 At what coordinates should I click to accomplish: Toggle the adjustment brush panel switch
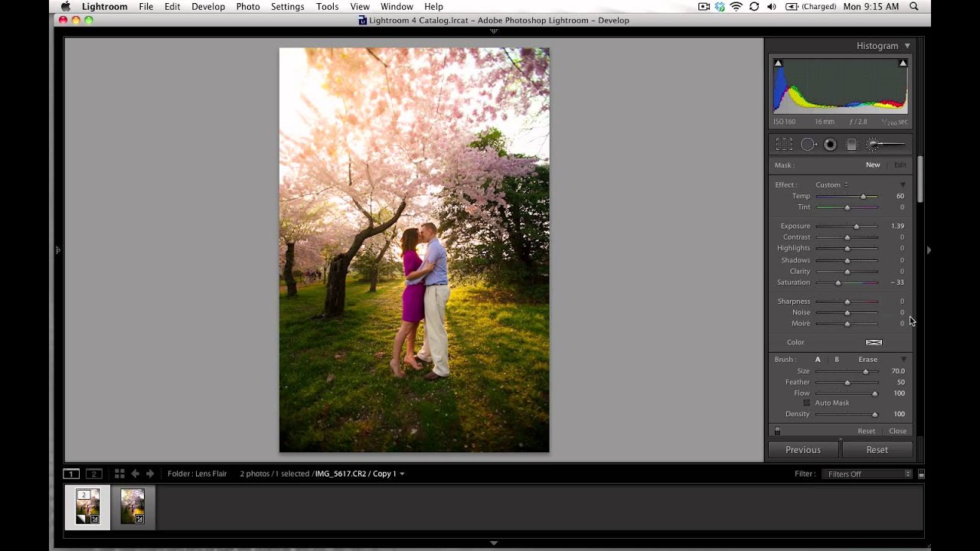pos(777,431)
